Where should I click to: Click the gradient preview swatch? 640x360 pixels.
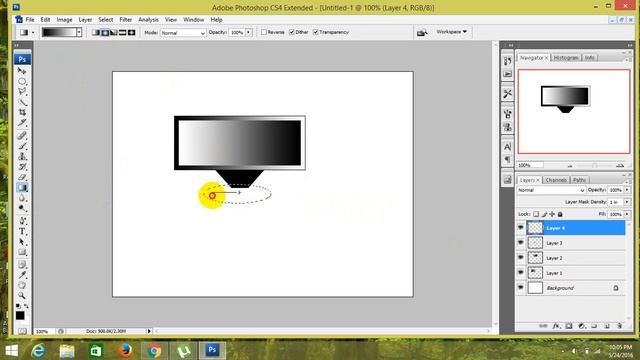(x=59, y=32)
